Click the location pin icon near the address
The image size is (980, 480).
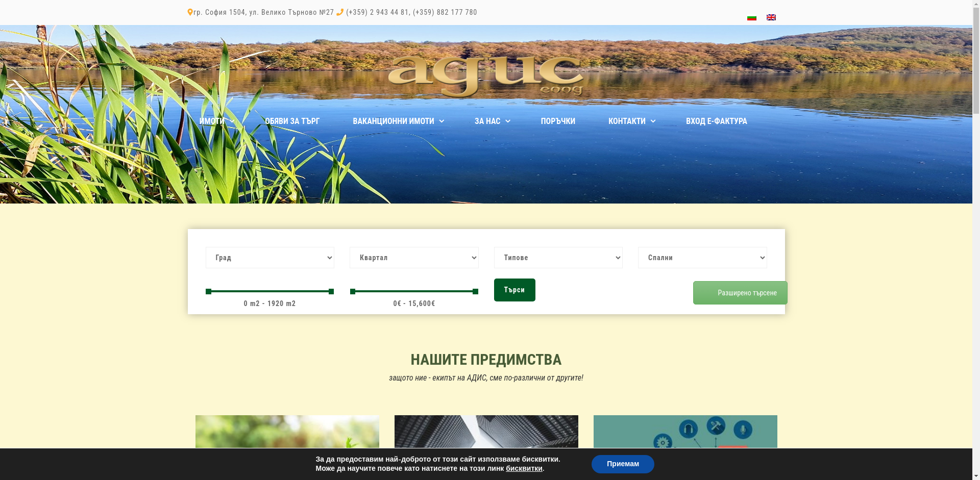(x=189, y=12)
